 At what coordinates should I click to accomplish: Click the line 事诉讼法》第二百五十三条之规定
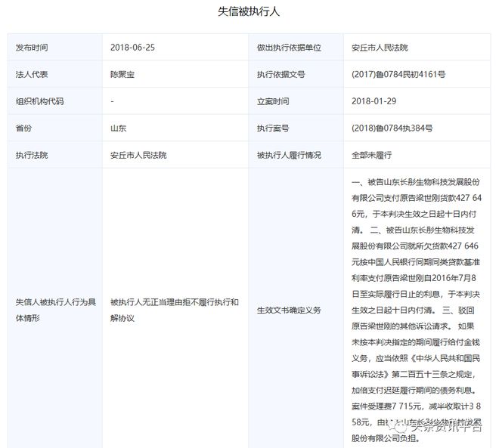pos(414,374)
